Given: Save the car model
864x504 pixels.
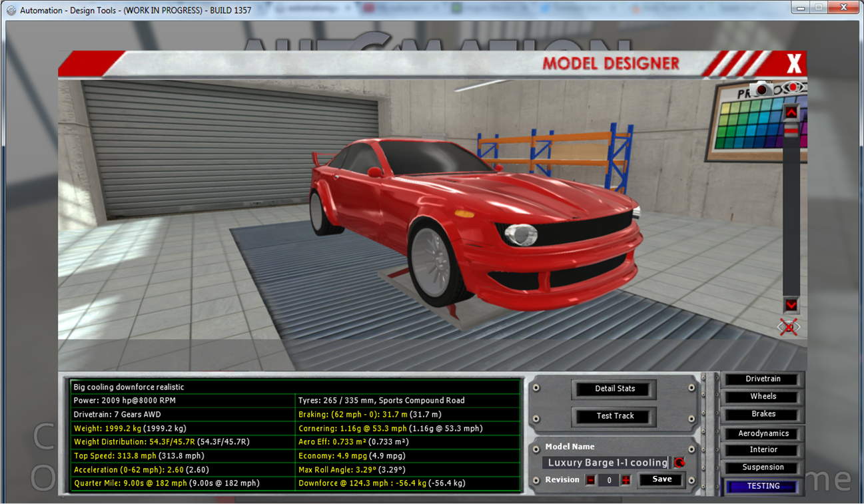Looking at the screenshot, I should [661, 479].
